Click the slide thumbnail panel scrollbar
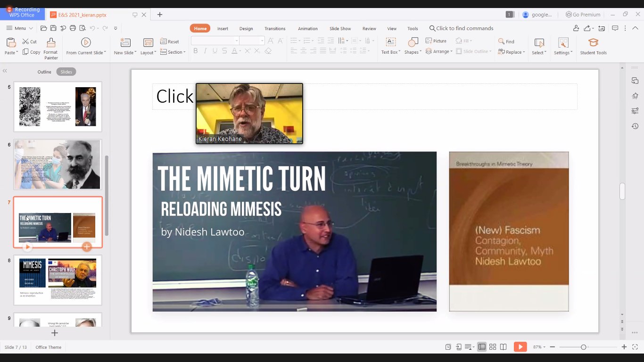The width and height of the screenshot is (644, 362). [x=107, y=196]
